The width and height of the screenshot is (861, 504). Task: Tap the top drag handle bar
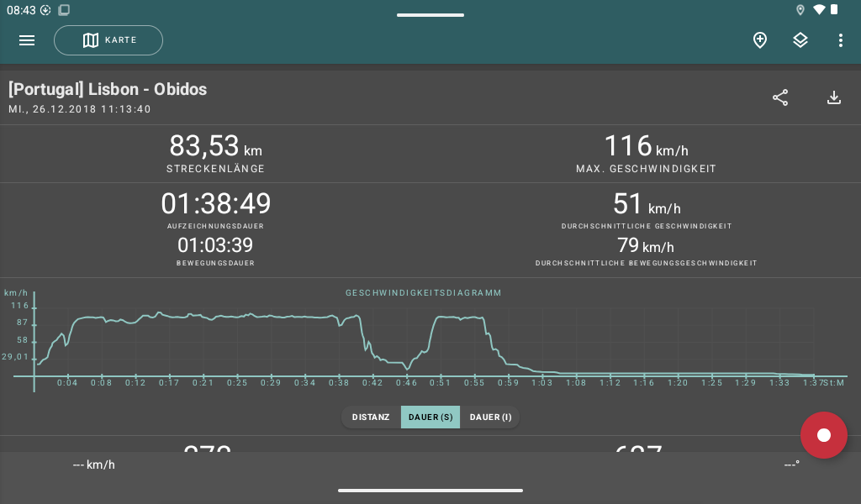pos(430,15)
